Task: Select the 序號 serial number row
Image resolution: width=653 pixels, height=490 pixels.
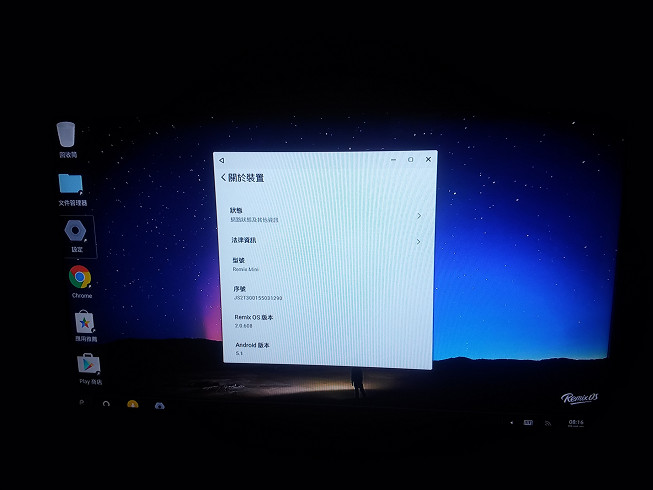Action: click(x=327, y=293)
